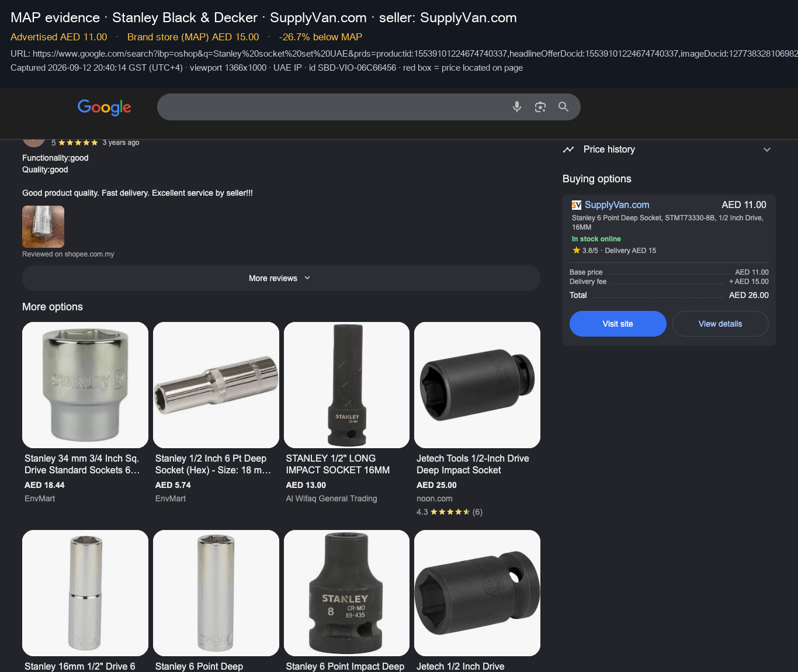Click the magnifier search icon
This screenshot has width=798, height=672.
[x=563, y=107]
